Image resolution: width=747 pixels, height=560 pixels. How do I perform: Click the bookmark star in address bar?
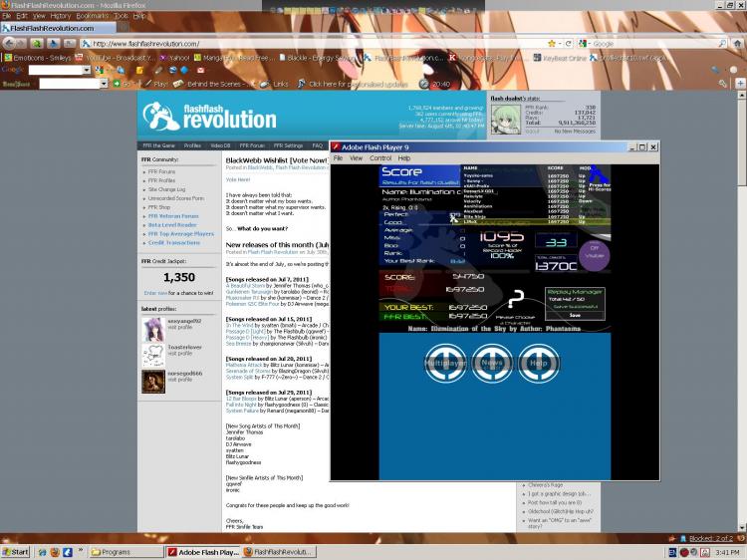click(552, 44)
